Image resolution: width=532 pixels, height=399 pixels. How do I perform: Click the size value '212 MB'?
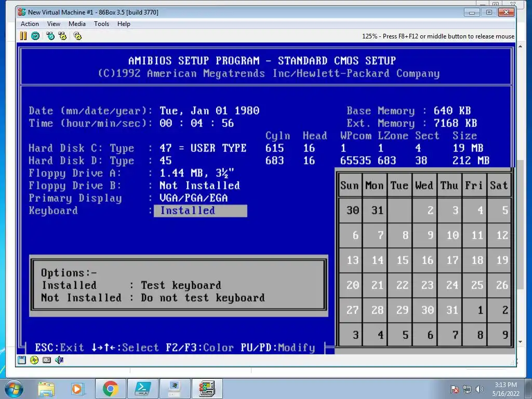(x=471, y=161)
